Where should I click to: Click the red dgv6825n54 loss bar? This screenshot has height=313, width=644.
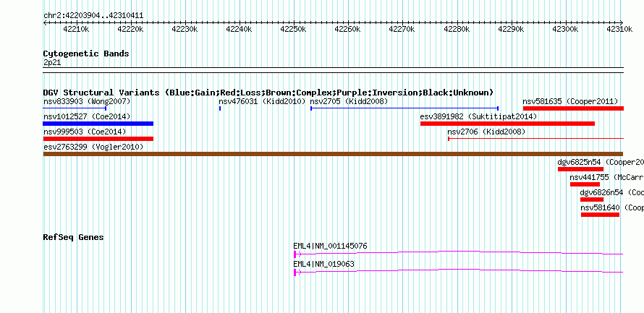pos(580,169)
